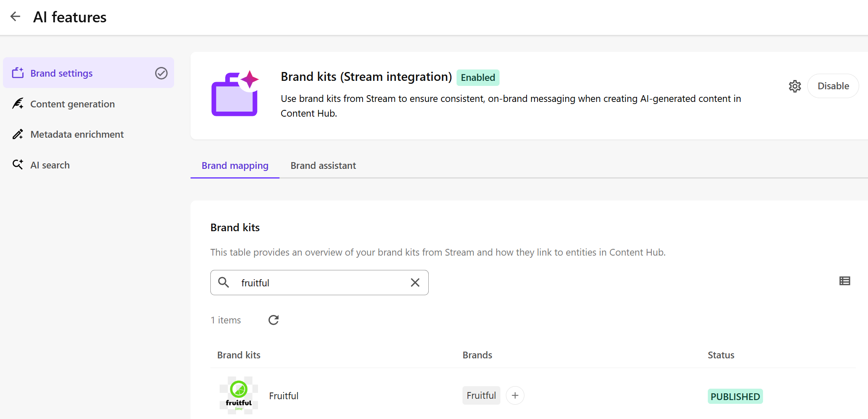Click the 1 items count label
Screen dimensions: 868x419
(x=226, y=320)
